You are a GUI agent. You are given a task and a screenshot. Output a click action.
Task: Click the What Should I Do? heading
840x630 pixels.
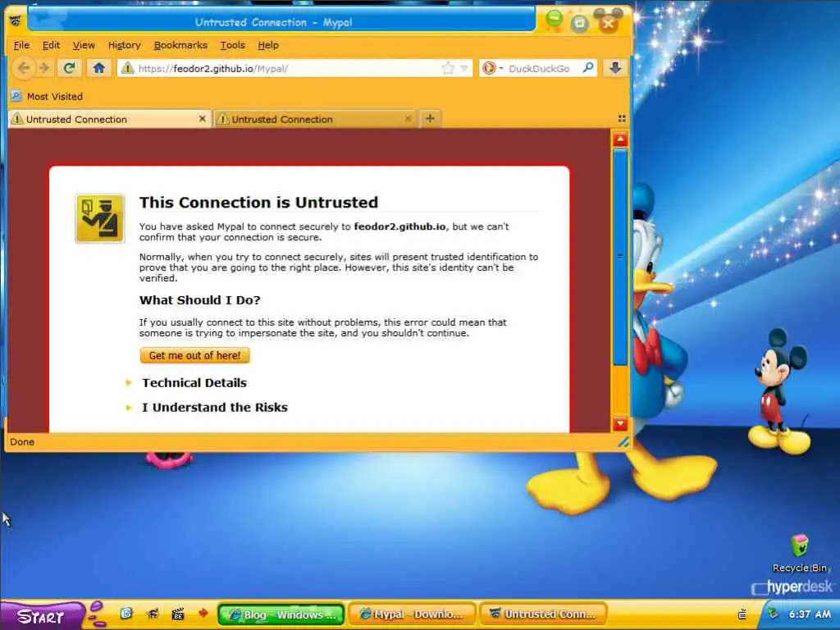200,300
